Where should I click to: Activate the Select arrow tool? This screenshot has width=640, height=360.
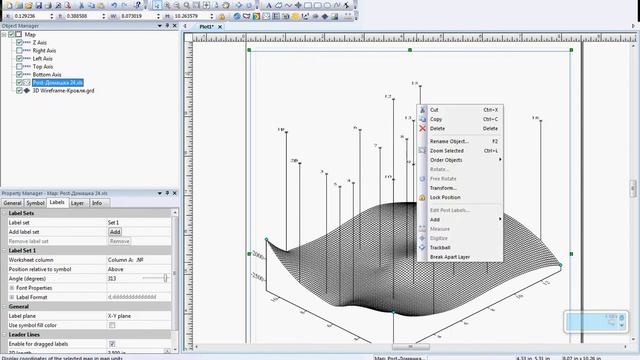(157, 5)
